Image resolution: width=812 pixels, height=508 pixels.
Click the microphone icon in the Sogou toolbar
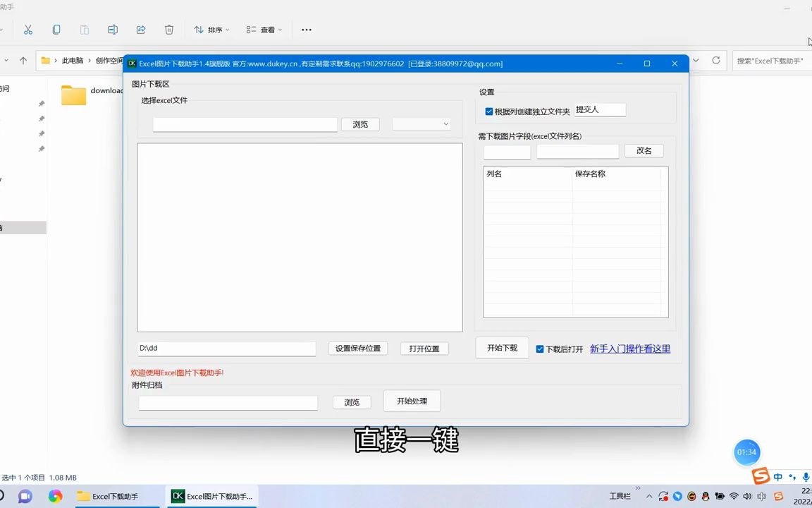tap(806, 476)
